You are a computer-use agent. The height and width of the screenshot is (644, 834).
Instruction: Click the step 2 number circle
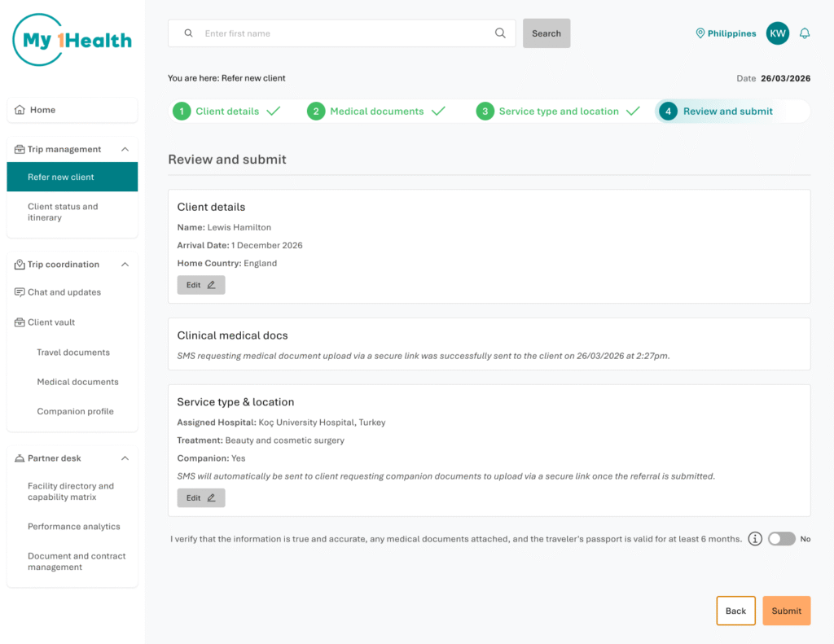click(x=316, y=112)
